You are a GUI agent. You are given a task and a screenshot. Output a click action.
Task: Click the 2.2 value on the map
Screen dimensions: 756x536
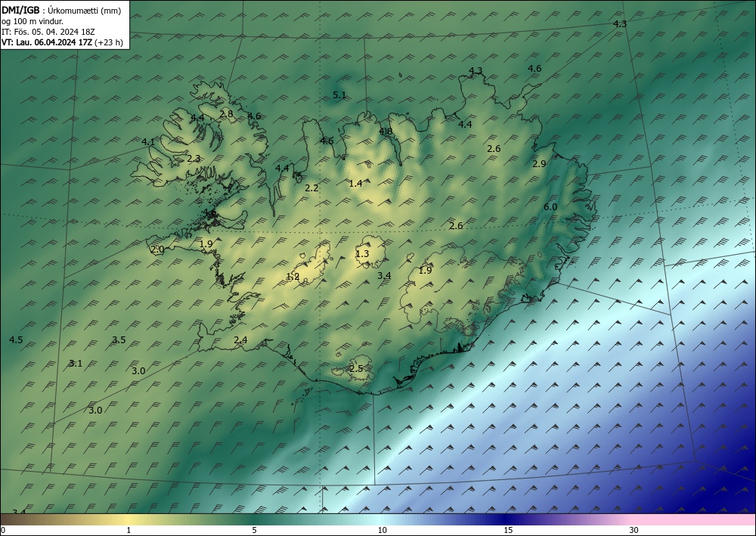pyautogui.click(x=311, y=188)
